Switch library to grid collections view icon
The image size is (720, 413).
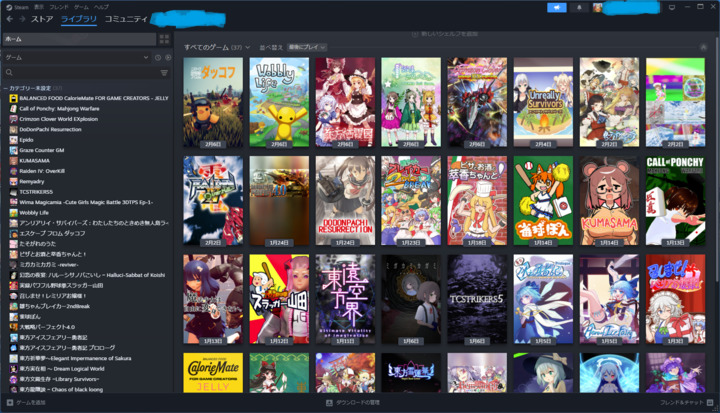tap(164, 39)
